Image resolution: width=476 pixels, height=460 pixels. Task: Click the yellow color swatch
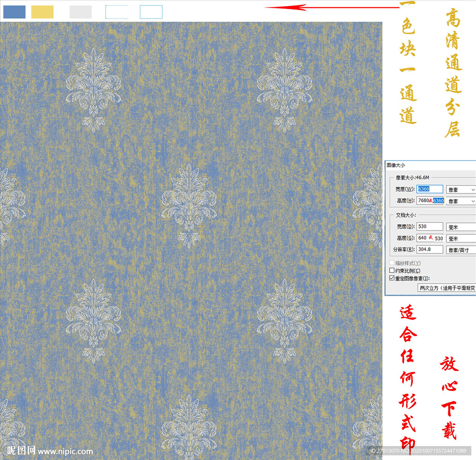[42, 12]
